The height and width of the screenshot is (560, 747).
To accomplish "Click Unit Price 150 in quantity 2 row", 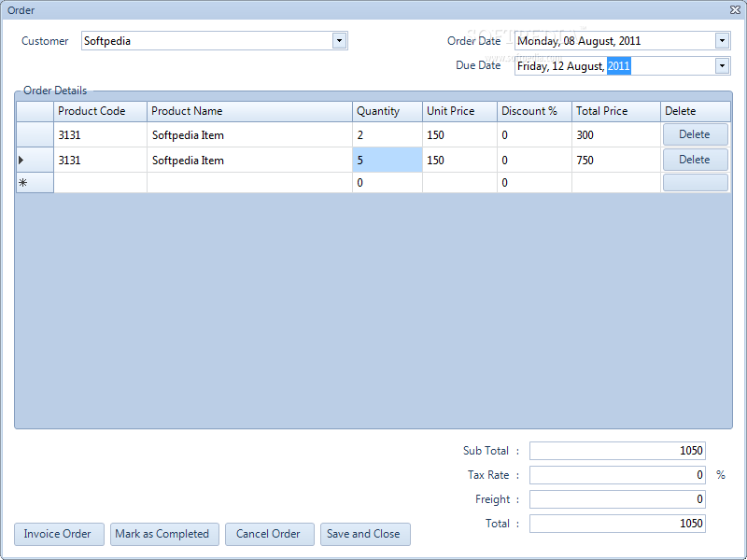I will tap(459, 134).
